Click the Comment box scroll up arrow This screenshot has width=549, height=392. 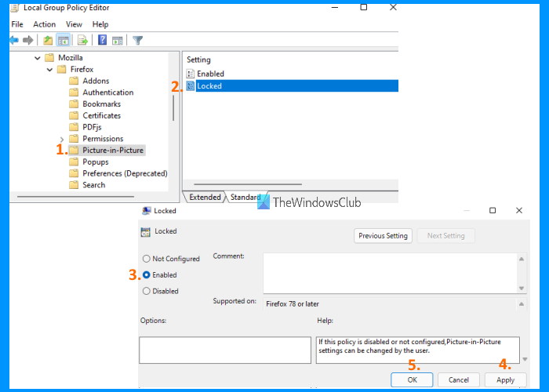point(522,259)
